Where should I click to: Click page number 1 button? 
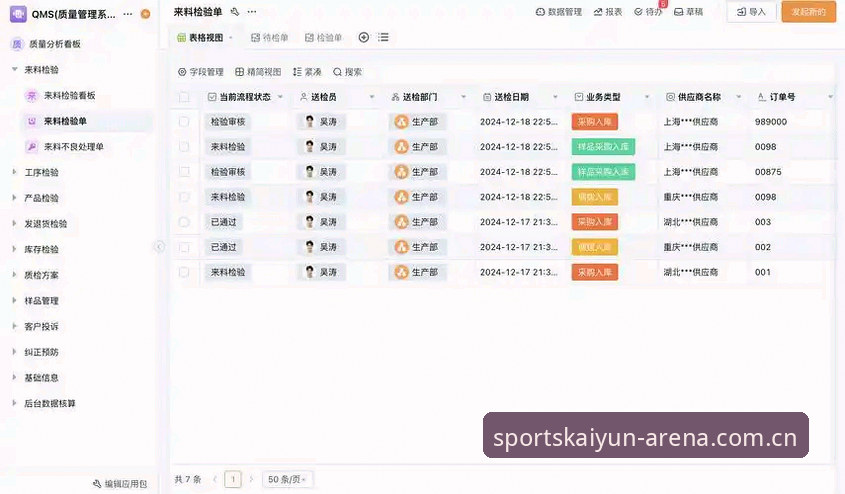click(x=233, y=479)
